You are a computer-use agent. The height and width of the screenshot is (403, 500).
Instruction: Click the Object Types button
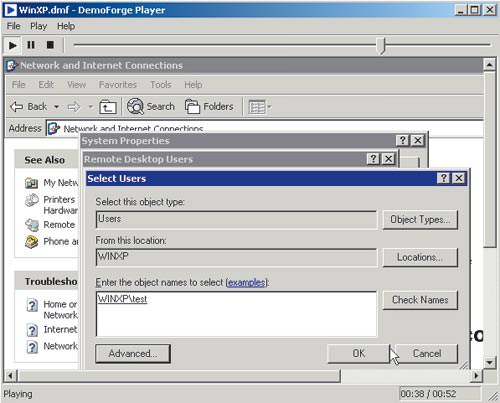(420, 220)
